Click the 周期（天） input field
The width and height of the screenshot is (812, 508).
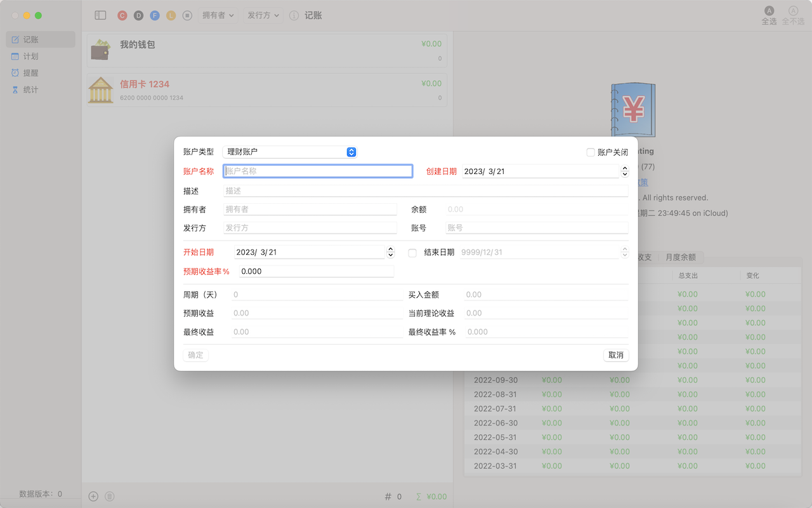tap(317, 295)
